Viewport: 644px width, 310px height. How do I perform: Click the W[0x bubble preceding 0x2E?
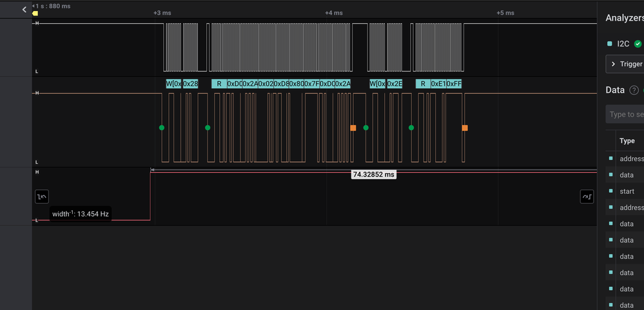pos(378,84)
